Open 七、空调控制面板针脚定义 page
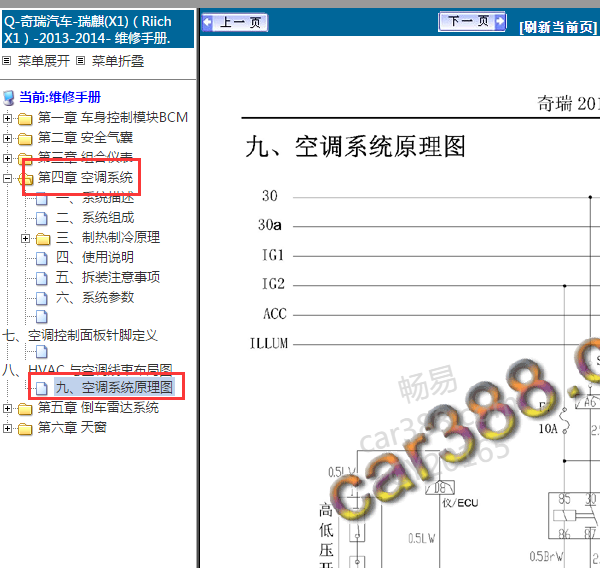Screen dimensions: 600x568 point(80,335)
